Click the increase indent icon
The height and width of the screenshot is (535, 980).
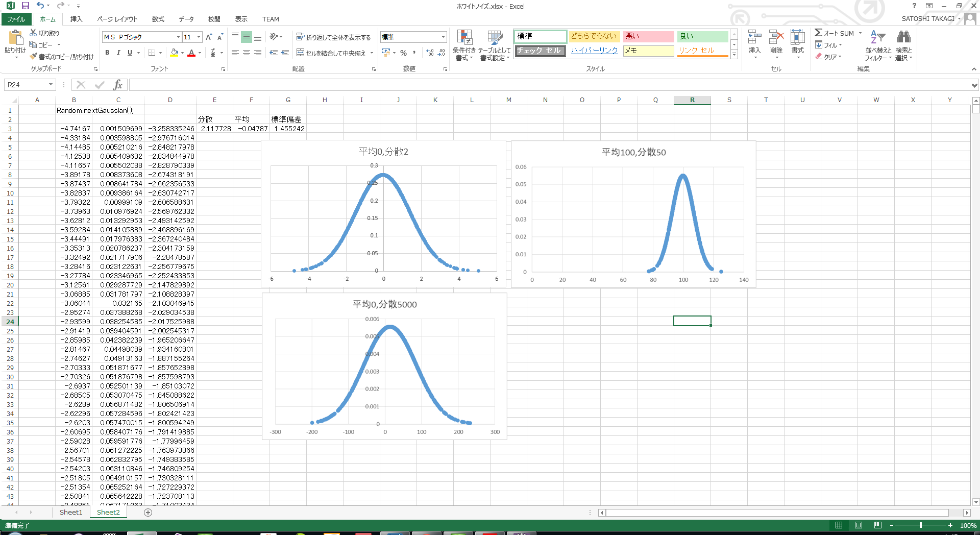(285, 53)
